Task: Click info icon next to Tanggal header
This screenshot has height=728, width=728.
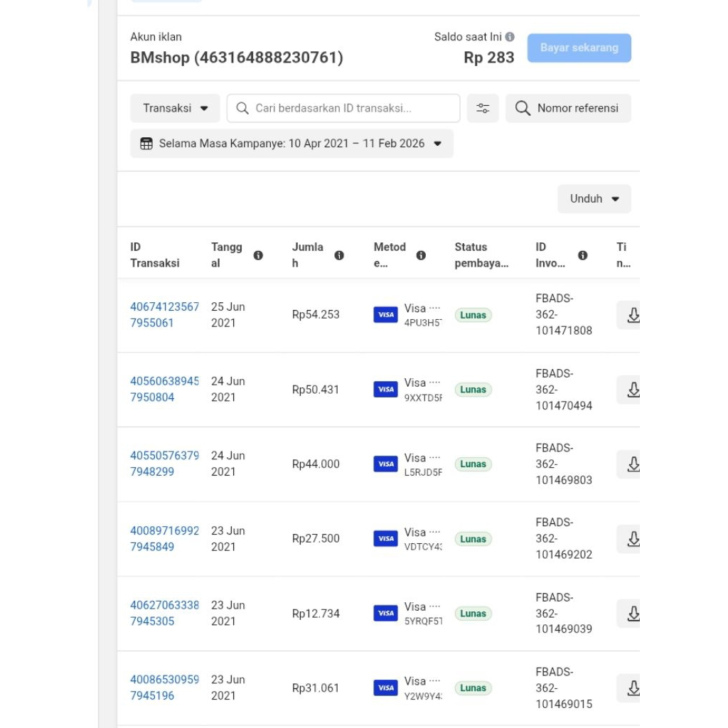Action: pos(258,255)
